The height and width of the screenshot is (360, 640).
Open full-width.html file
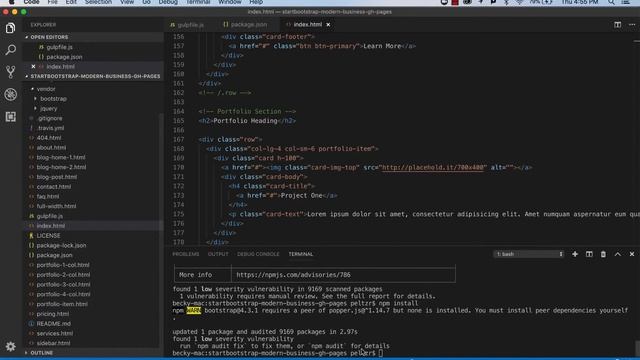56,207
